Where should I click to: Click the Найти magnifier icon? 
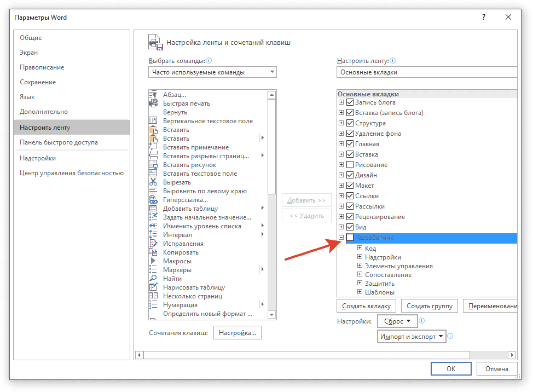point(153,279)
